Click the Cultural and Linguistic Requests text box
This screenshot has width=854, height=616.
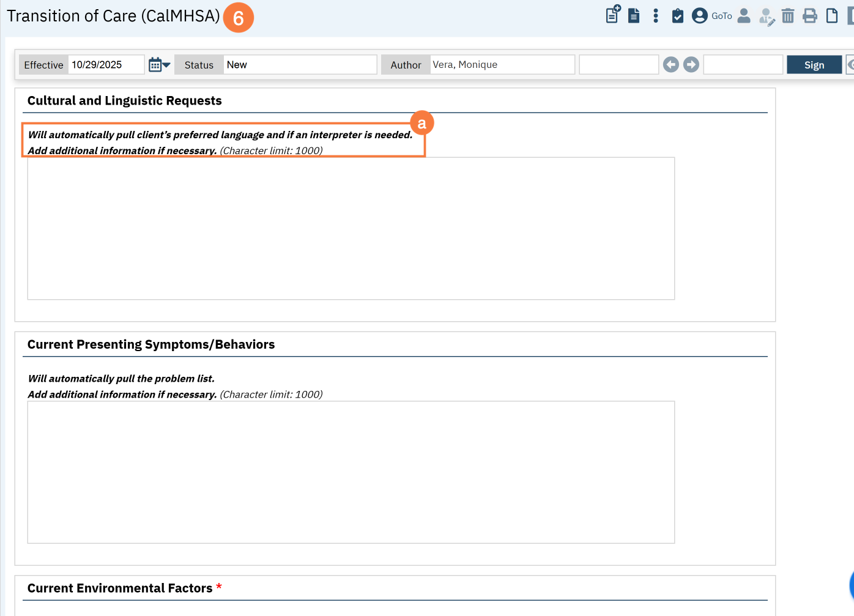click(351, 228)
